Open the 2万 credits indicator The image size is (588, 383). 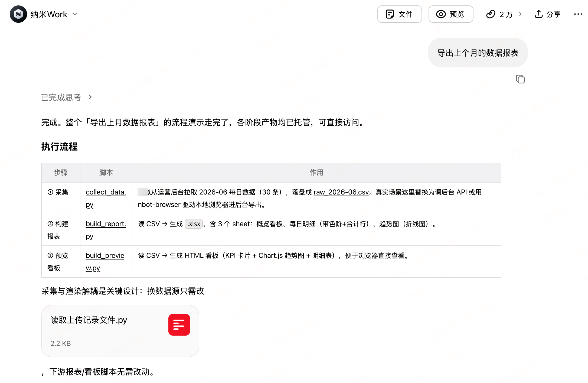click(x=500, y=14)
